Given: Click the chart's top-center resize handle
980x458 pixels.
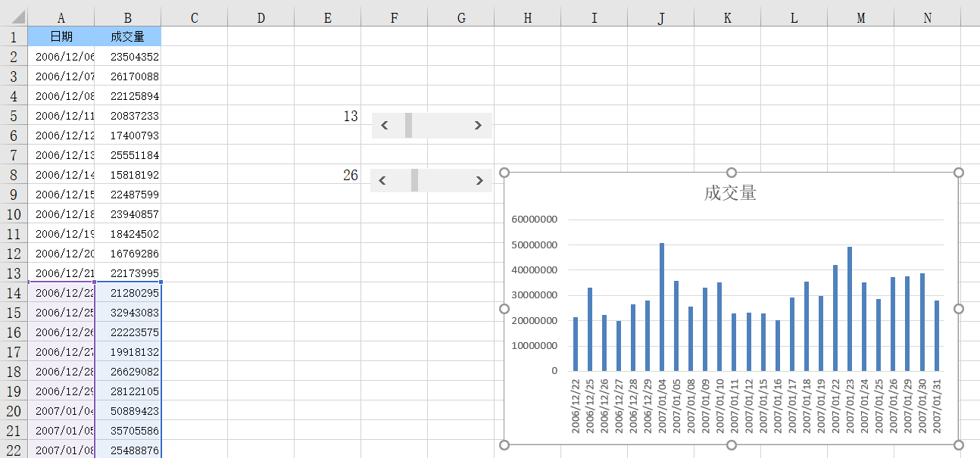Looking at the screenshot, I should 732,173.
